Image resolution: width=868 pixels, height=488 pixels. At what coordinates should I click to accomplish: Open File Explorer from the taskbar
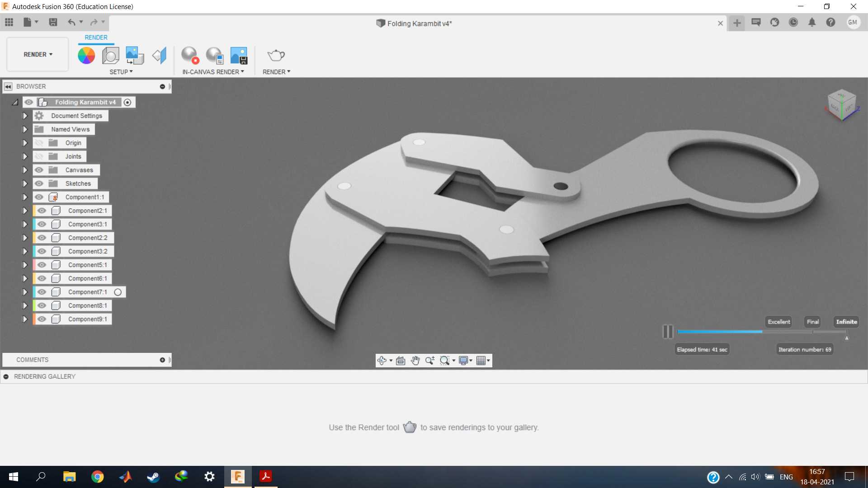[69, 477]
